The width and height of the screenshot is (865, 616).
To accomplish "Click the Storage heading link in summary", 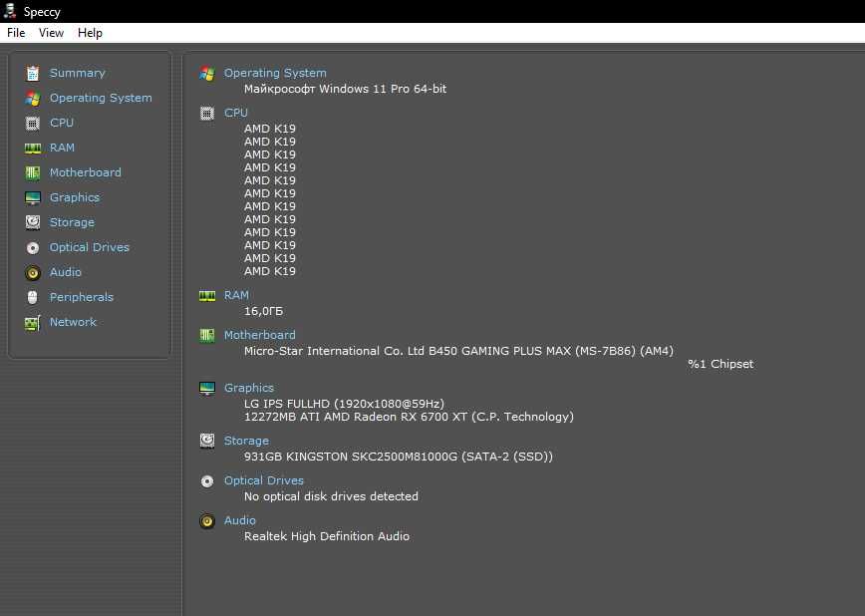I will pos(246,441).
